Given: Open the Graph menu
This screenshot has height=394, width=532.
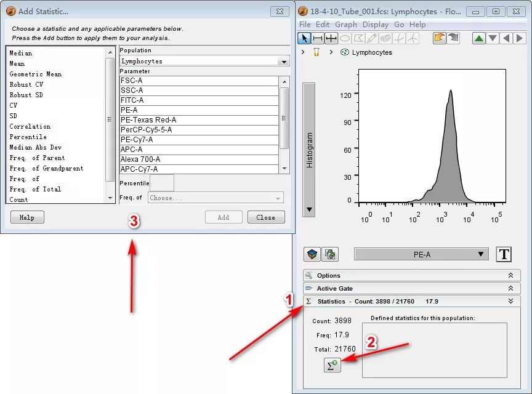Looking at the screenshot, I should (x=345, y=25).
